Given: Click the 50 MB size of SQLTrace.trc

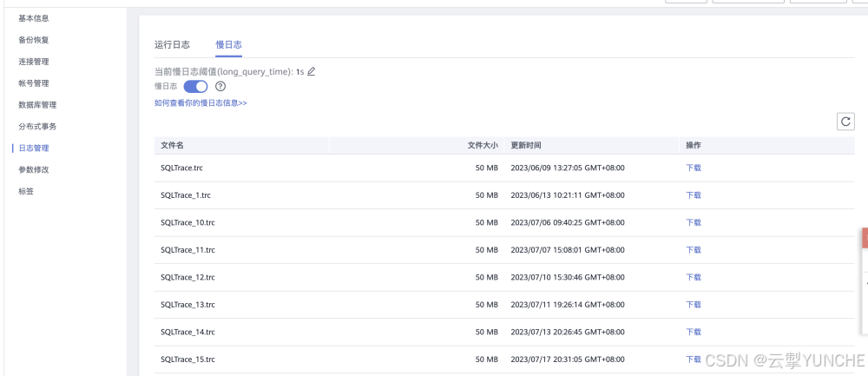Looking at the screenshot, I should [487, 168].
